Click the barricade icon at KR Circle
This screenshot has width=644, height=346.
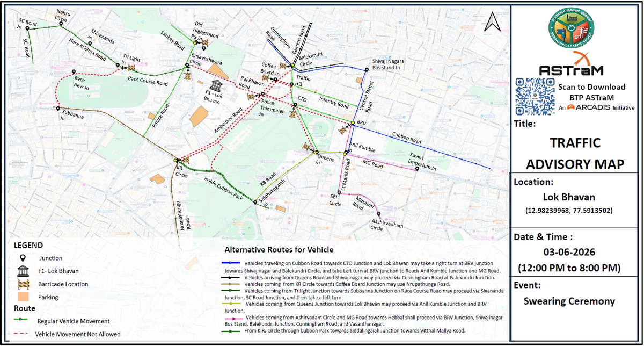186,160
